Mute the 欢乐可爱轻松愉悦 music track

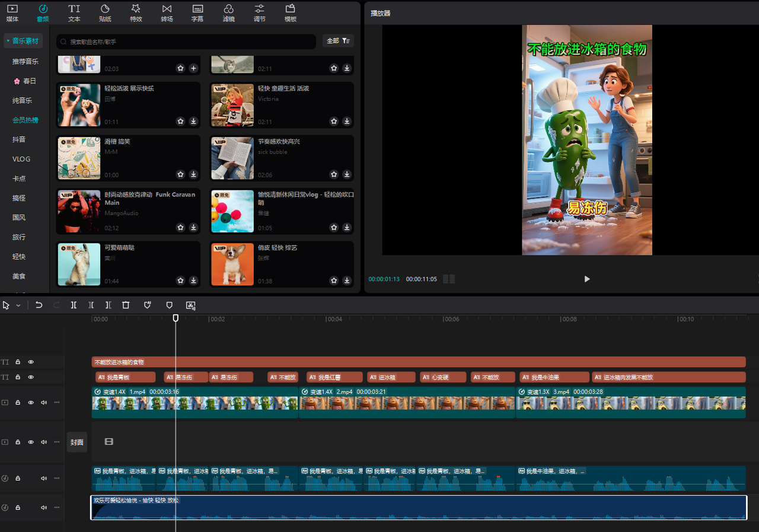44,508
